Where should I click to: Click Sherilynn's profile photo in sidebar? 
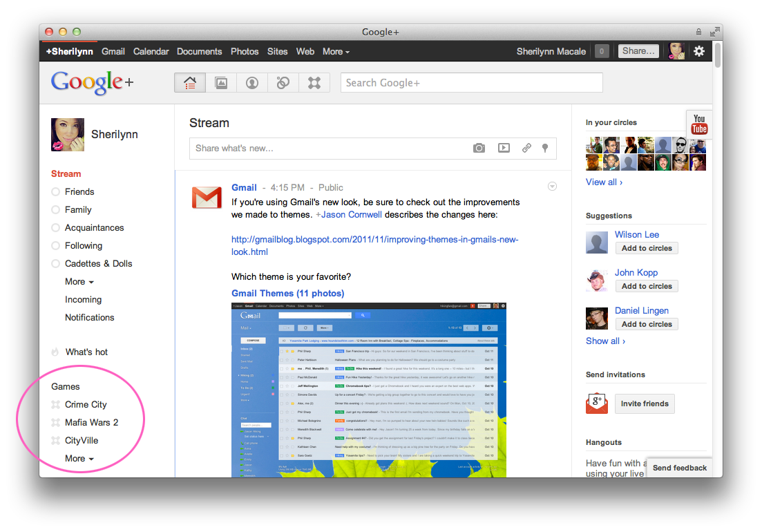coord(68,135)
